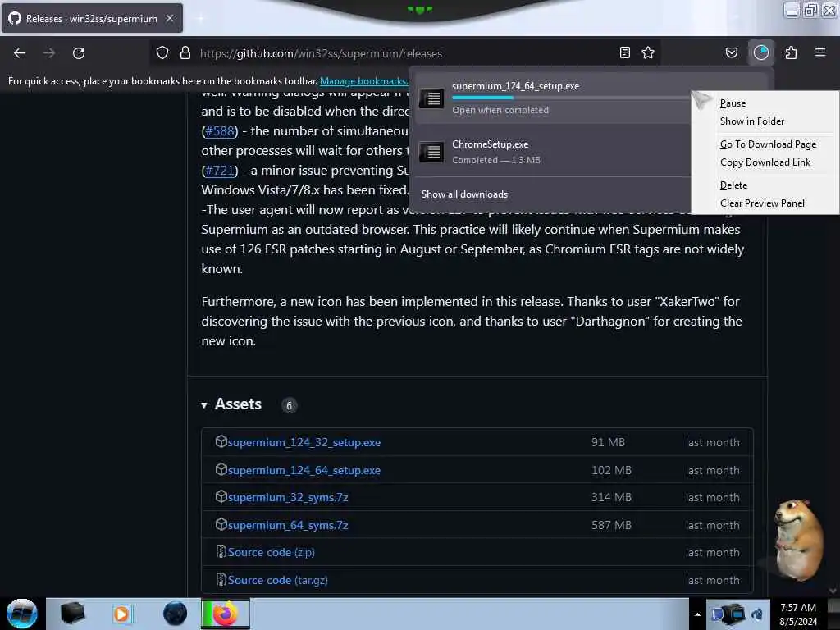Click the 587 MB size text

click(611, 525)
